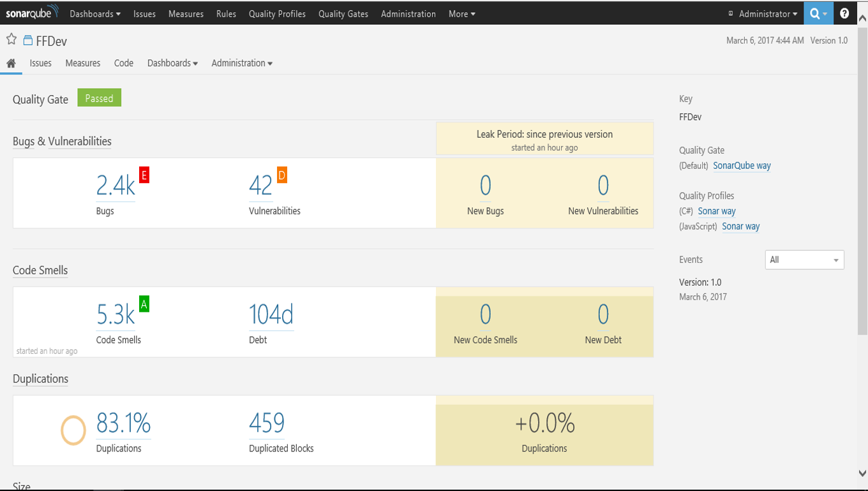Switch to project Code tab

124,63
